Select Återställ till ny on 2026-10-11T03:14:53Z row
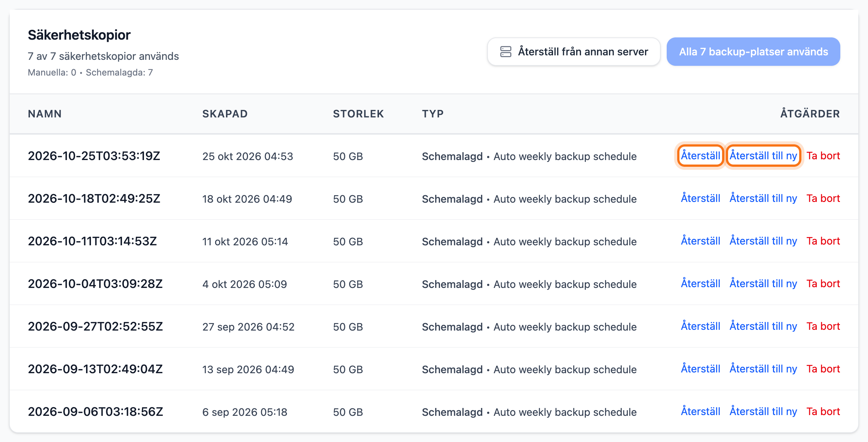 pyautogui.click(x=763, y=241)
